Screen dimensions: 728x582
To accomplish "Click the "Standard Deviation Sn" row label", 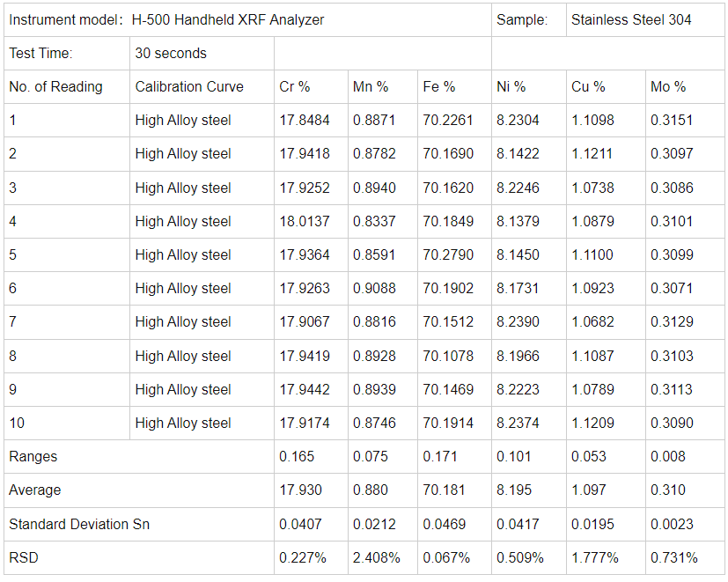I will [x=79, y=524].
